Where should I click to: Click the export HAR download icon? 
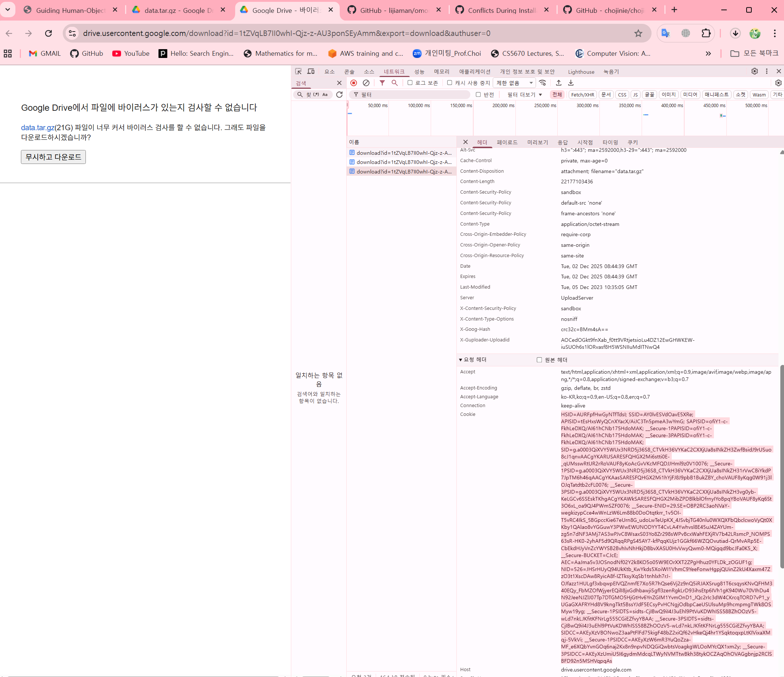(570, 83)
